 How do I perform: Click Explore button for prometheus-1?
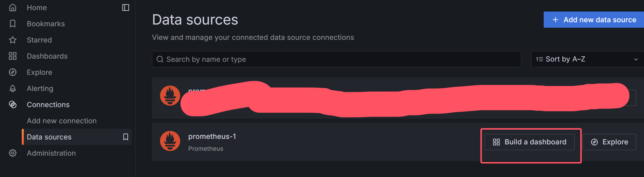click(609, 142)
